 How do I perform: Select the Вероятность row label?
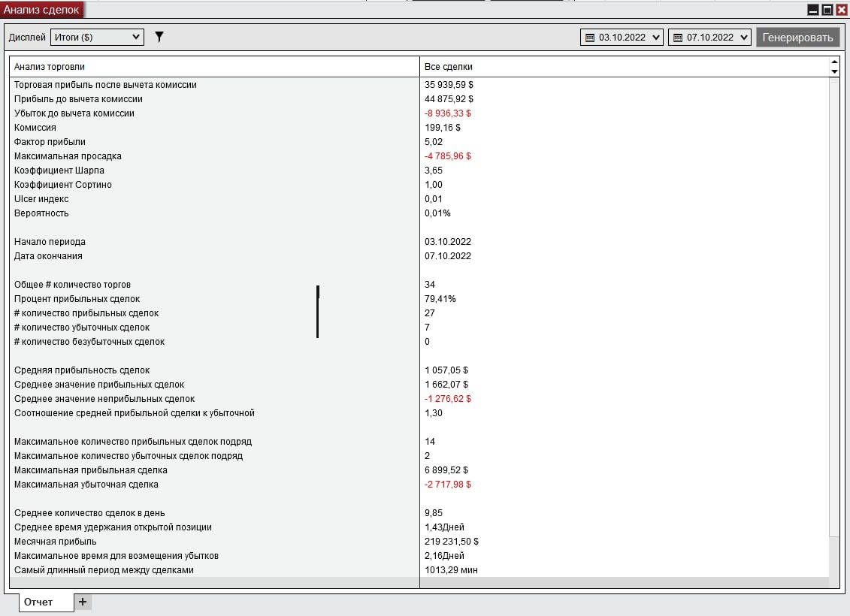coord(42,213)
